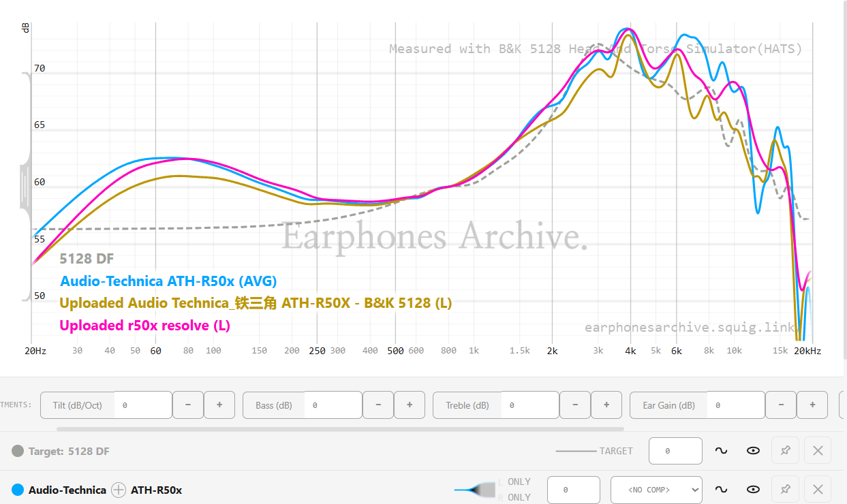
Task: Click plus icon beside Audio-Technica brand
Action: pos(119,490)
